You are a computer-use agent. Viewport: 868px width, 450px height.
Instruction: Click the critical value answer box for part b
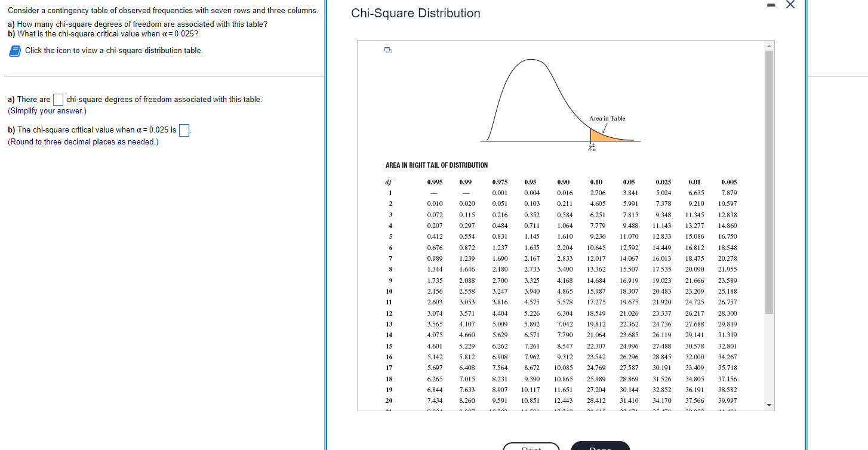[x=183, y=130]
